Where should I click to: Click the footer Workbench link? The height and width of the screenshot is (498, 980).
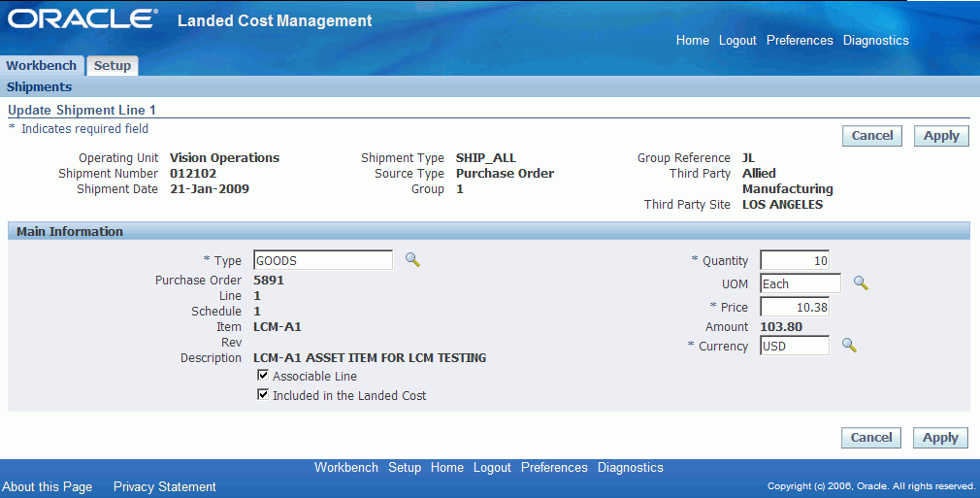click(346, 467)
